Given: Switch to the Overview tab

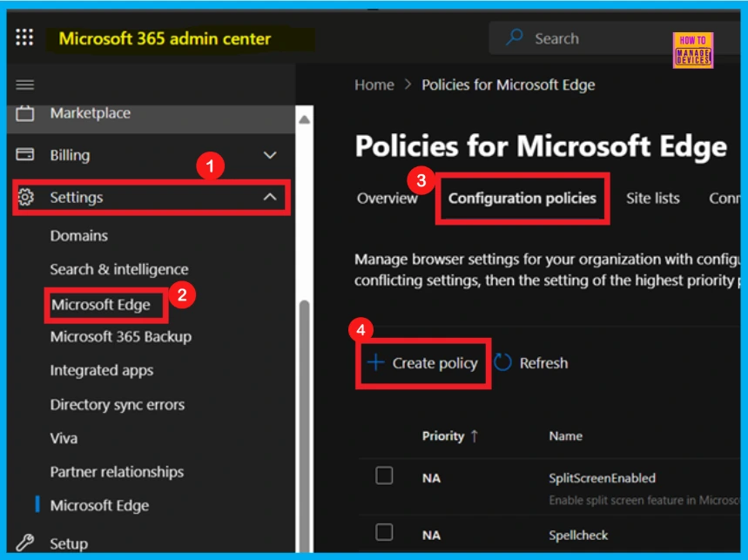Looking at the screenshot, I should click(387, 198).
